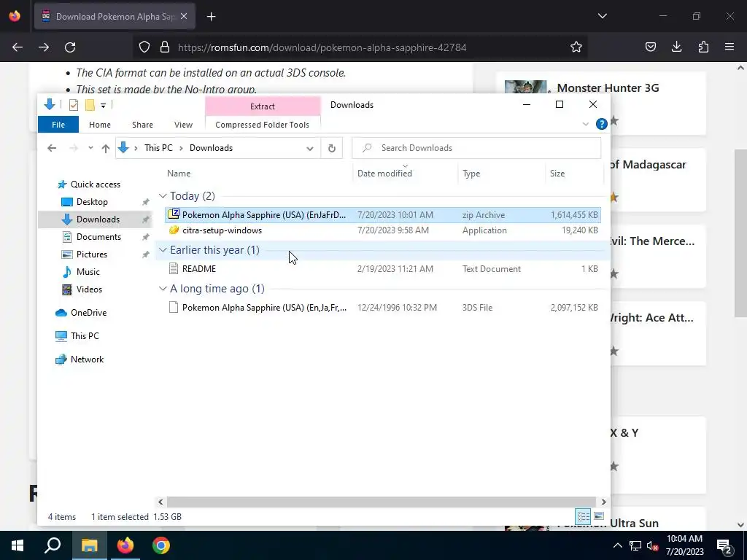Viewport: 747px width, 560px height.
Task: Click the Up one level arrow
Action: pos(106,148)
